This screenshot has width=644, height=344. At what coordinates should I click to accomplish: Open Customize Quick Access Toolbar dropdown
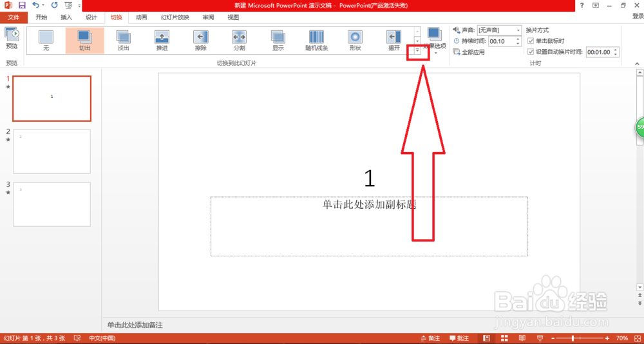tap(79, 6)
